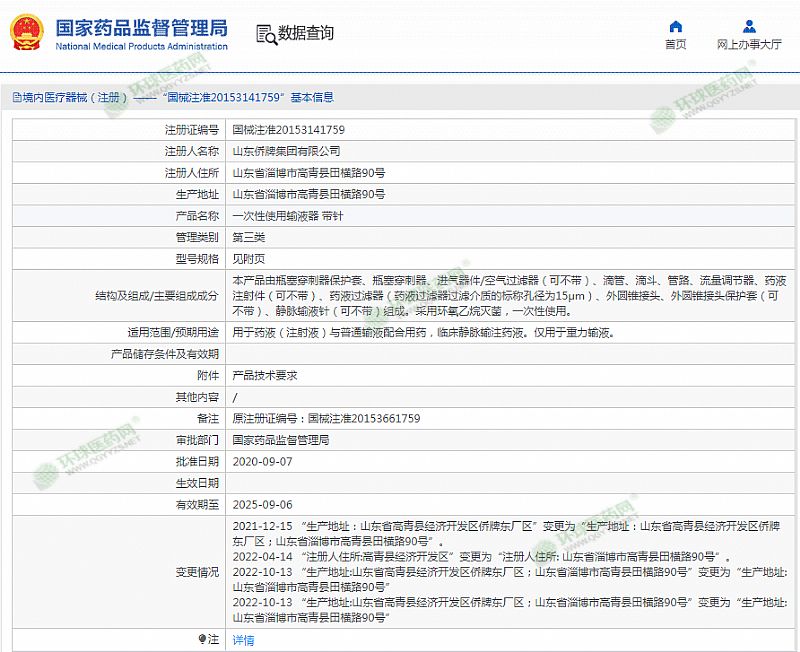Image resolution: width=800 pixels, height=652 pixels.
Task: Click registration number value 国械注准20153141759
Action: [x=288, y=130]
